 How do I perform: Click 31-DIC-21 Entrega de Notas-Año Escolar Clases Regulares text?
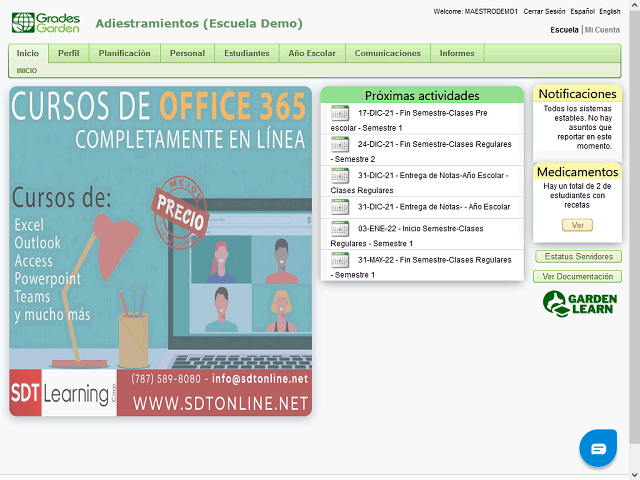point(419,183)
